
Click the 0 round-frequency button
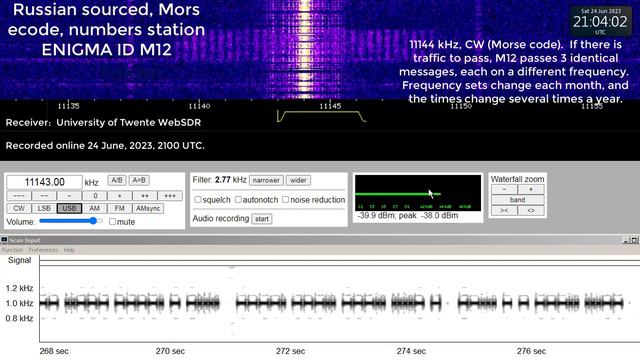click(x=95, y=196)
